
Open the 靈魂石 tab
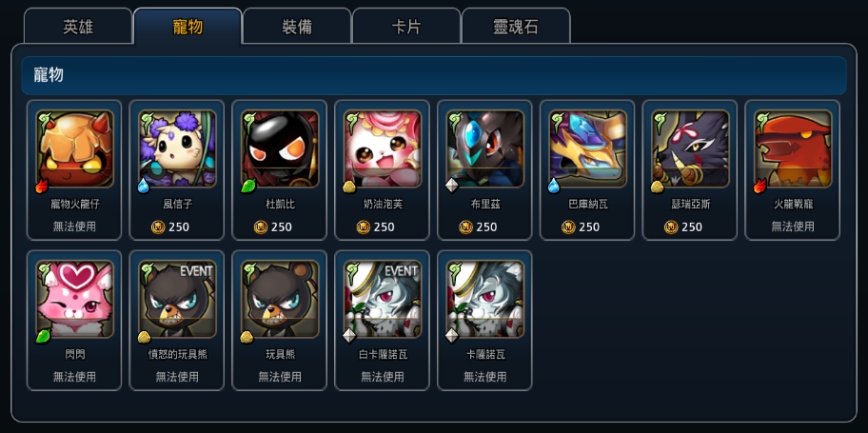tap(516, 26)
